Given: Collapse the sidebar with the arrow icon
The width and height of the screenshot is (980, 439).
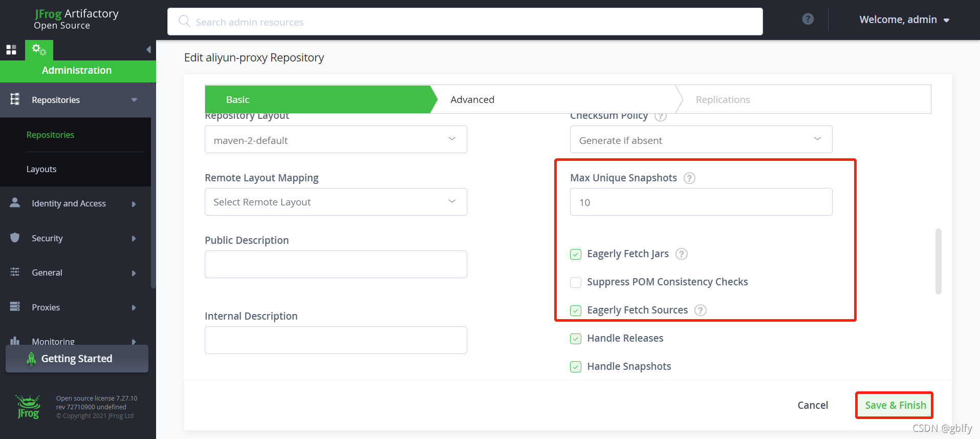Looking at the screenshot, I should (x=148, y=50).
